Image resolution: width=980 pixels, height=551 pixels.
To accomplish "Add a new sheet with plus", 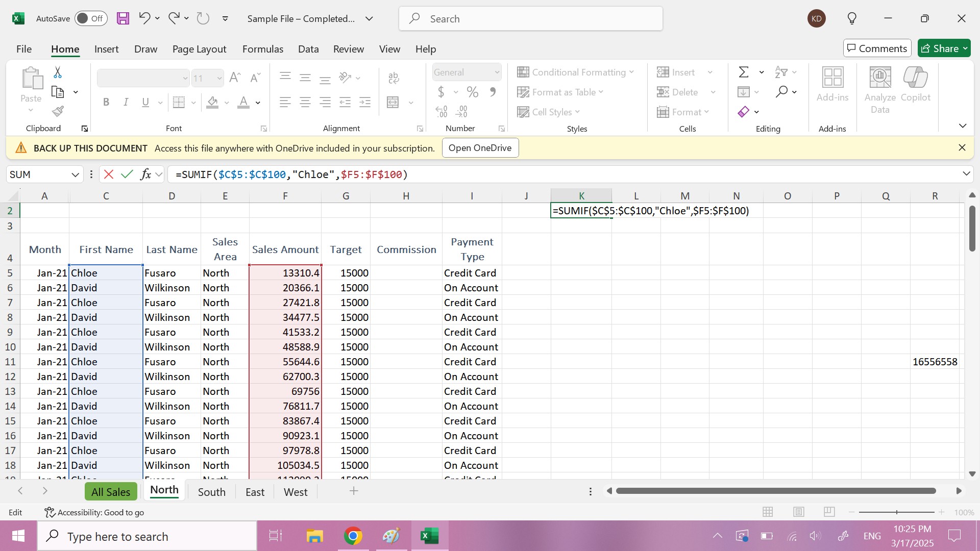I will [354, 491].
